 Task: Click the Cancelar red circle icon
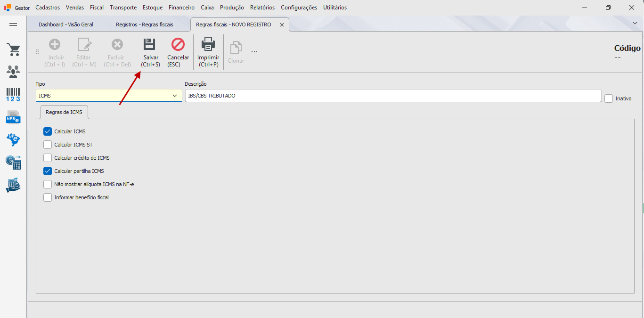click(x=178, y=44)
